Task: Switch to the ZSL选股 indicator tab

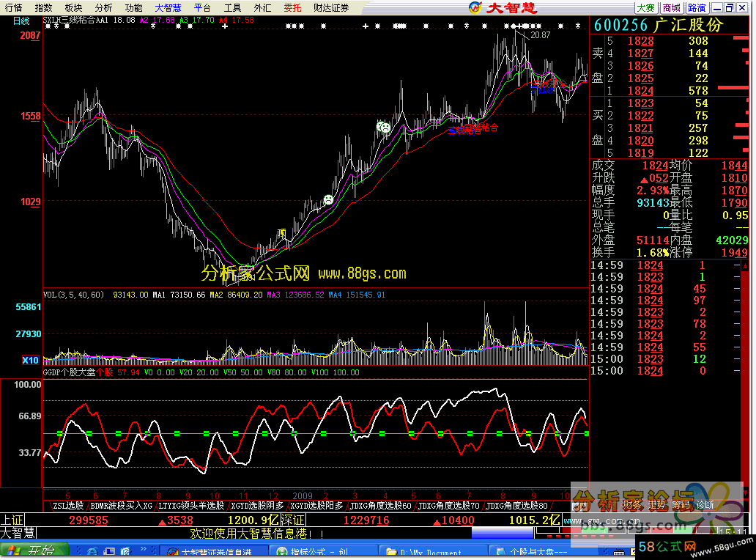Action: click(x=67, y=506)
